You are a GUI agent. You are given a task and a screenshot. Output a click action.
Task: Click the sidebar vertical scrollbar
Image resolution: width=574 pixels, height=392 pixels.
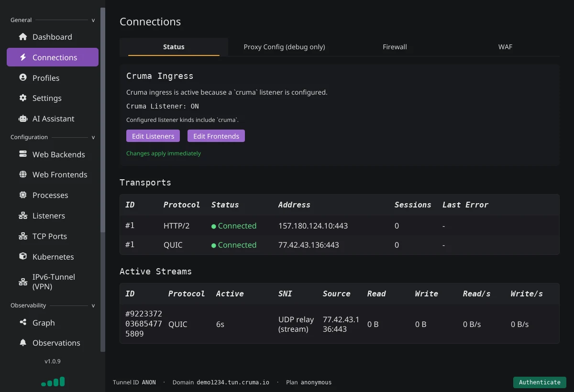pyautogui.click(x=103, y=120)
